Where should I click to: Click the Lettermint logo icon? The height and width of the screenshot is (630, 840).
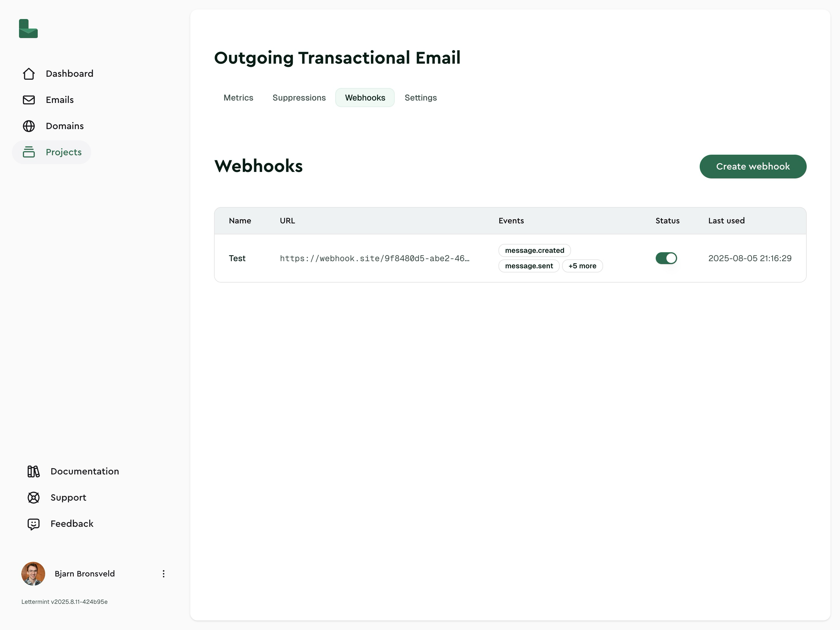(29, 29)
